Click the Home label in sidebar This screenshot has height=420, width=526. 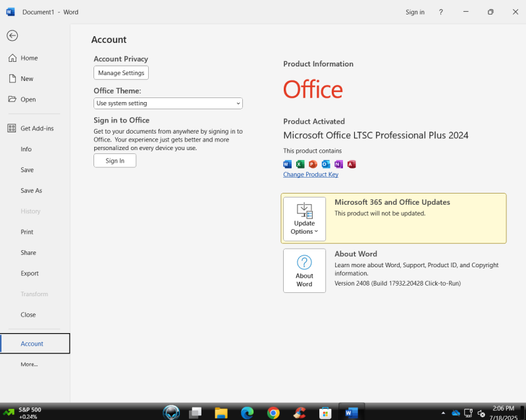coord(29,58)
